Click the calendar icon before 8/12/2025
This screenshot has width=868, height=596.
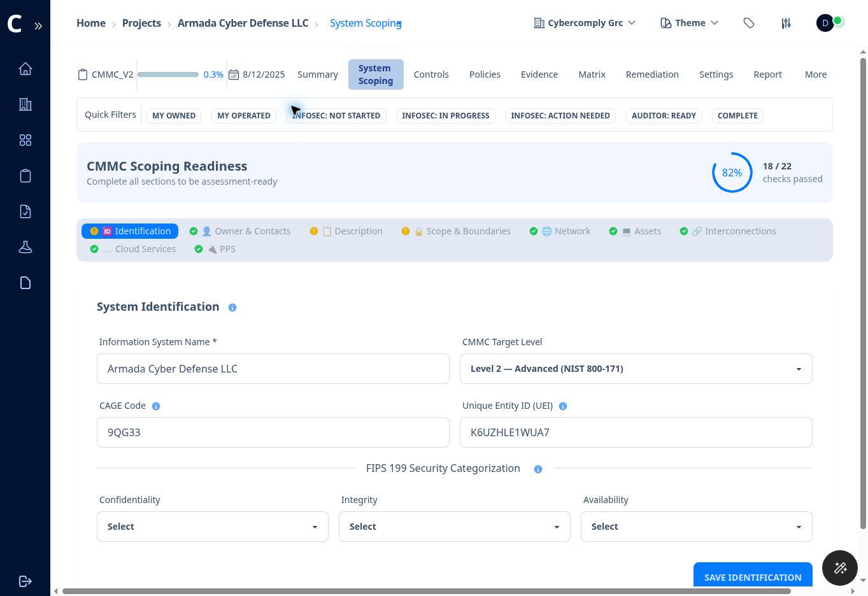pyautogui.click(x=234, y=74)
